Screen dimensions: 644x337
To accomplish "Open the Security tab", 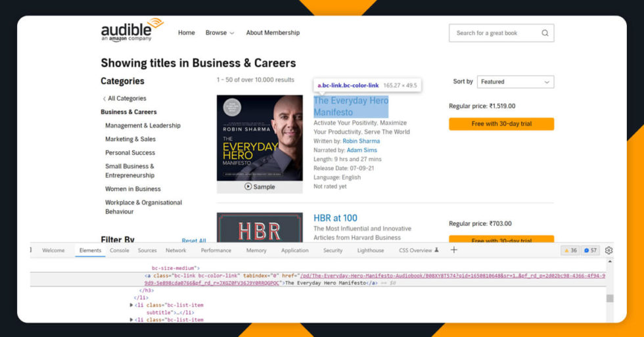I will (333, 250).
